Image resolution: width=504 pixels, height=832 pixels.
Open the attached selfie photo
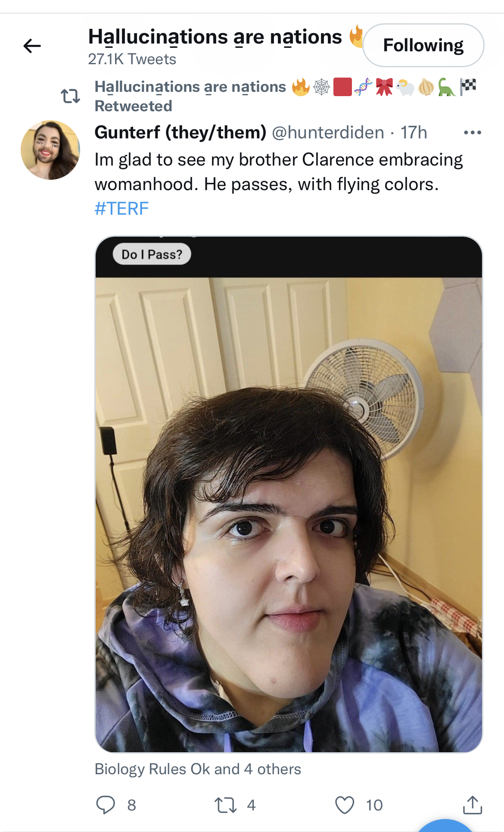289,494
